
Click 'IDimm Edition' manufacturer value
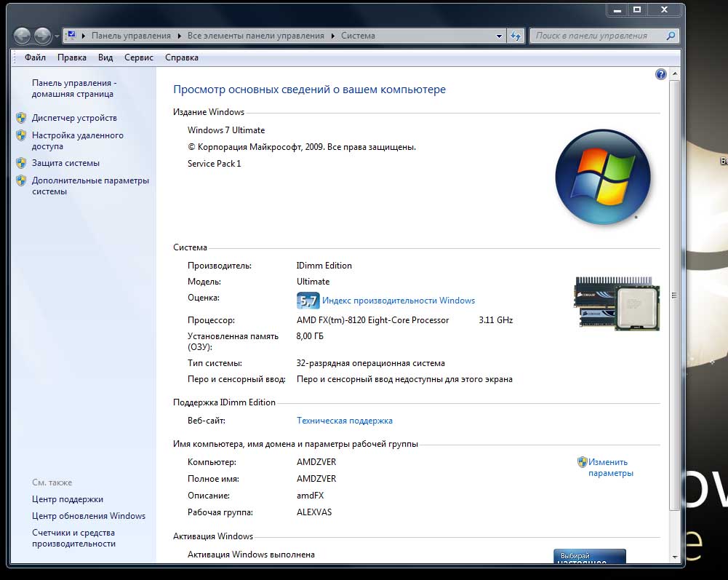[324, 266]
